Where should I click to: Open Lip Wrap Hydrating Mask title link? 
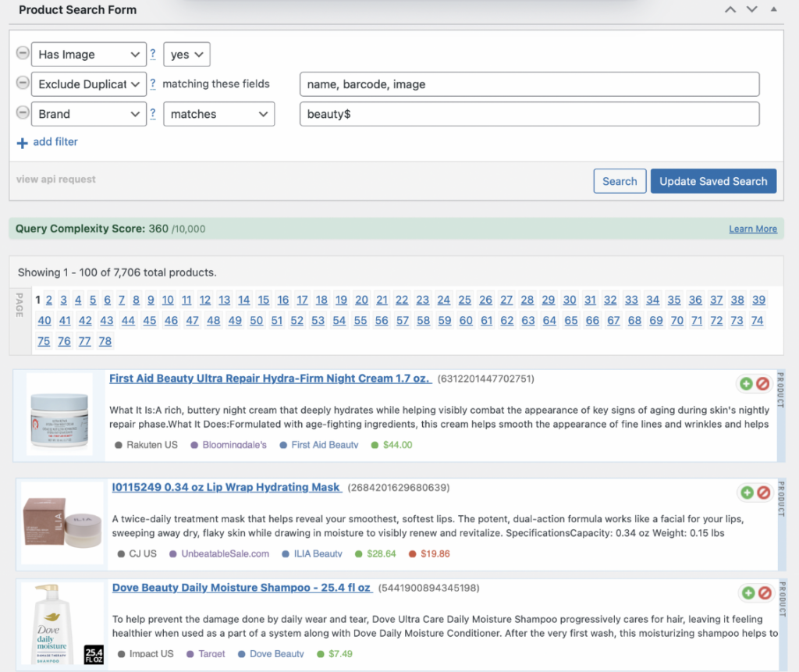tap(227, 487)
